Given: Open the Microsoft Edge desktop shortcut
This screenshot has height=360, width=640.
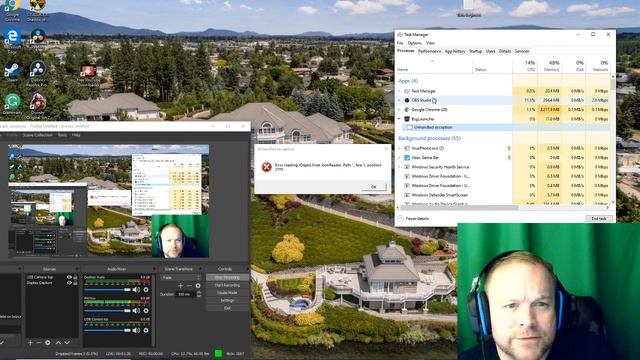Looking at the screenshot, I should coord(12,41).
